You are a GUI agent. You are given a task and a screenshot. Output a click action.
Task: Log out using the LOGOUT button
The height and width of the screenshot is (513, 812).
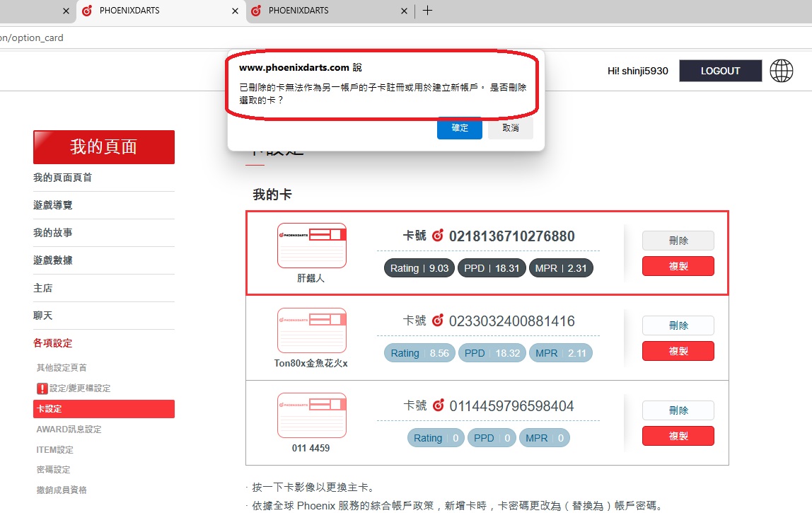720,71
